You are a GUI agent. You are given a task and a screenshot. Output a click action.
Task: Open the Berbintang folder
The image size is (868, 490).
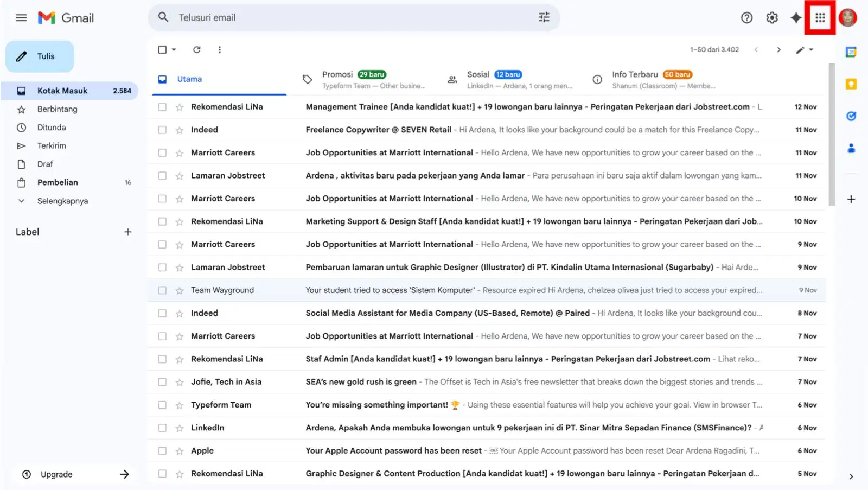pyautogui.click(x=69, y=109)
